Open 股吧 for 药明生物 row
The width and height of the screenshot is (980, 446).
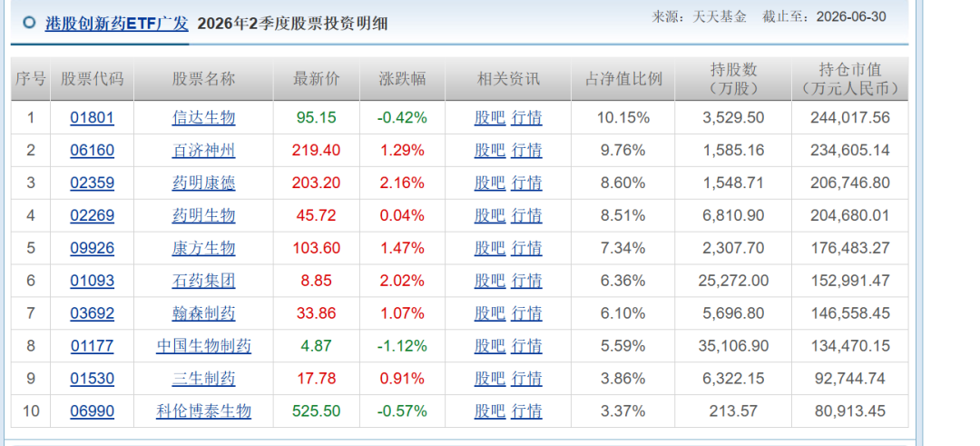pos(489,216)
